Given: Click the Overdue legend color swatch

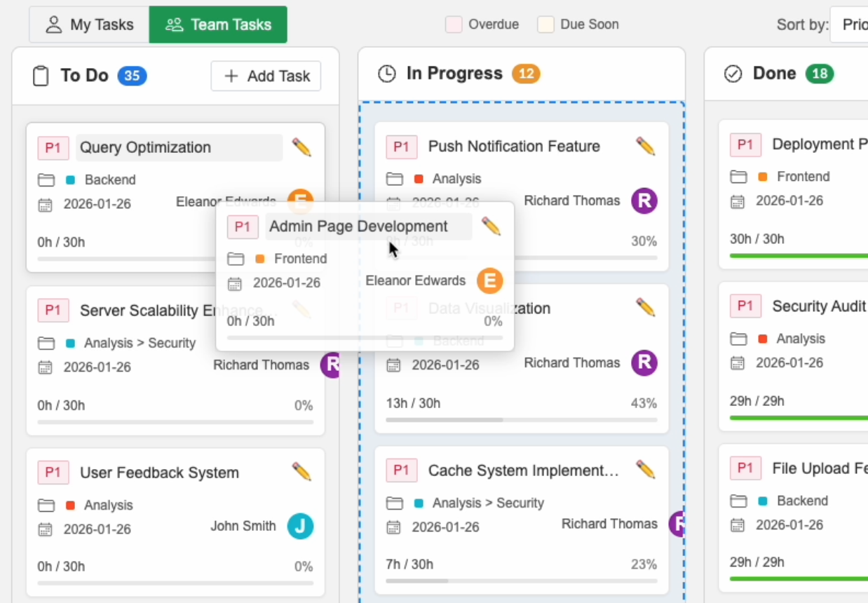Looking at the screenshot, I should (x=452, y=24).
